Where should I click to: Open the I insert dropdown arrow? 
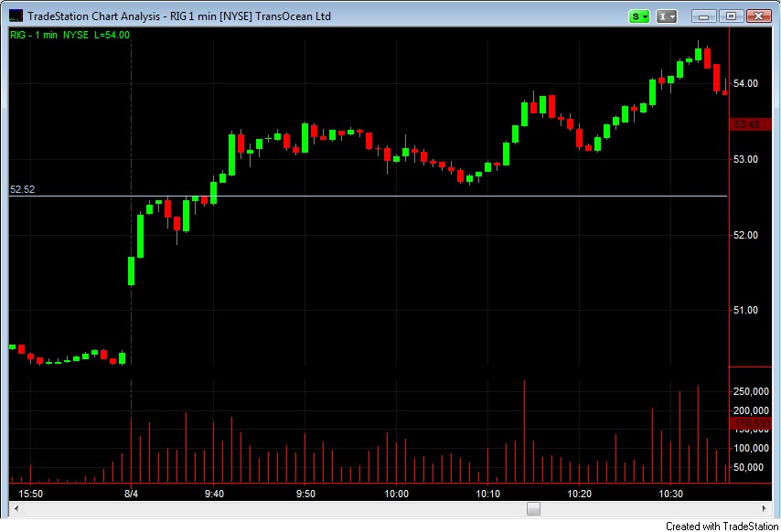(673, 16)
